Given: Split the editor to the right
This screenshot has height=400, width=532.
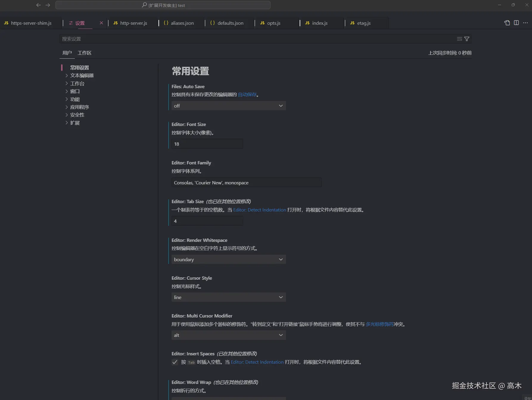Looking at the screenshot, I should click(x=516, y=23).
